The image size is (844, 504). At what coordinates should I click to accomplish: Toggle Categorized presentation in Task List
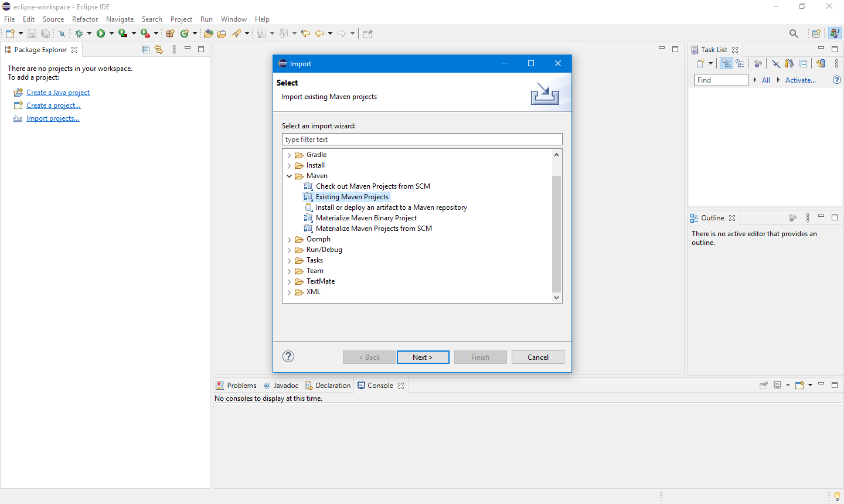(x=726, y=63)
